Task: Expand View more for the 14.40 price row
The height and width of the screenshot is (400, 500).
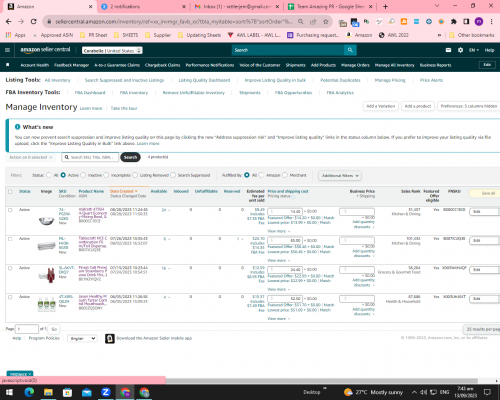Action: click(279, 231)
